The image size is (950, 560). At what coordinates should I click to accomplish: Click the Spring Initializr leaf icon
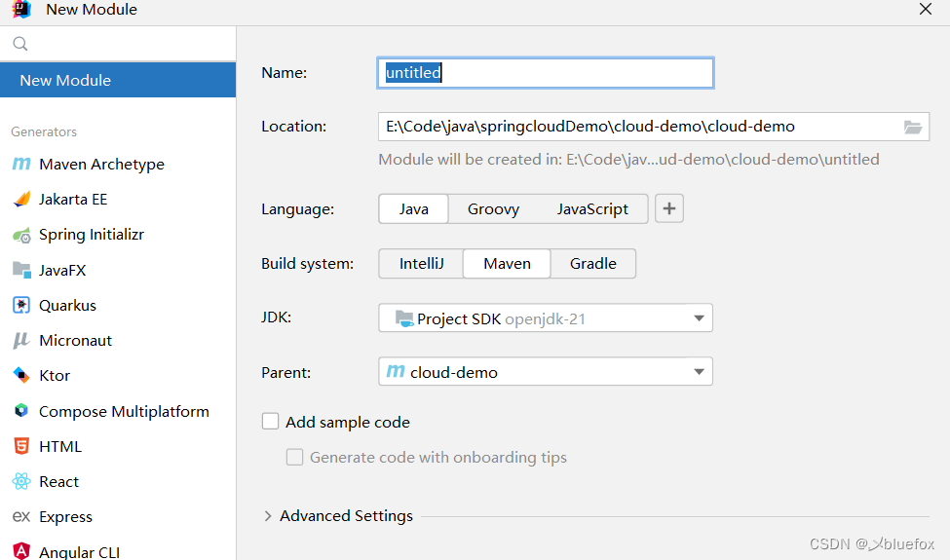click(x=21, y=235)
